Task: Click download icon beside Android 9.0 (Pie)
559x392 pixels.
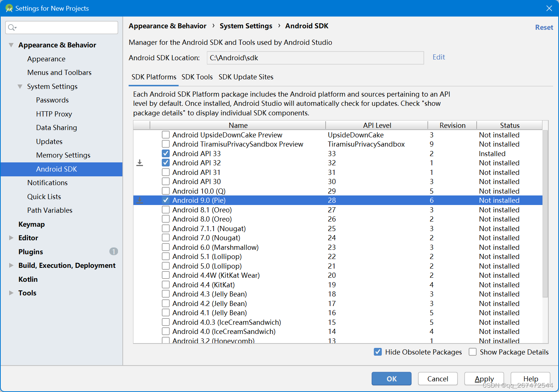Action: click(140, 200)
